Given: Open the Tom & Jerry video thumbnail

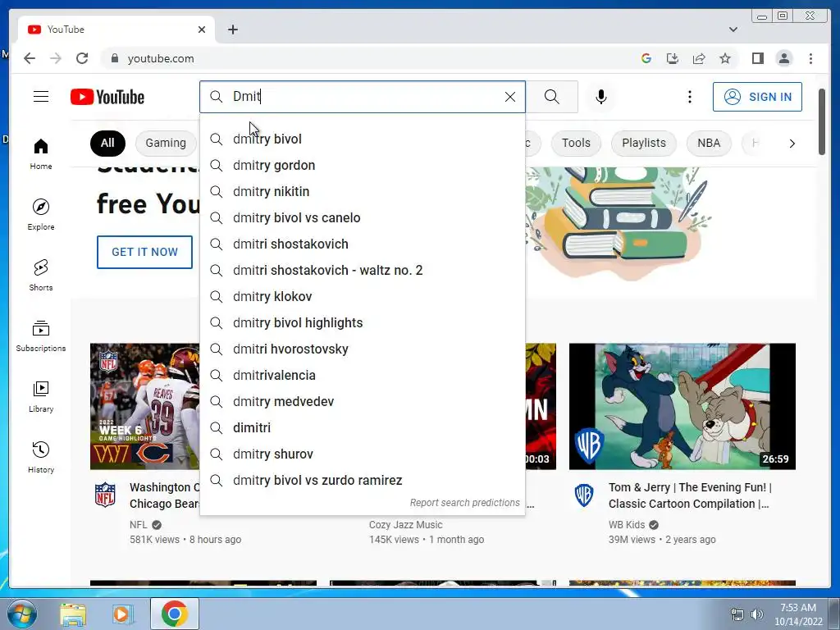Looking at the screenshot, I should pos(682,406).
